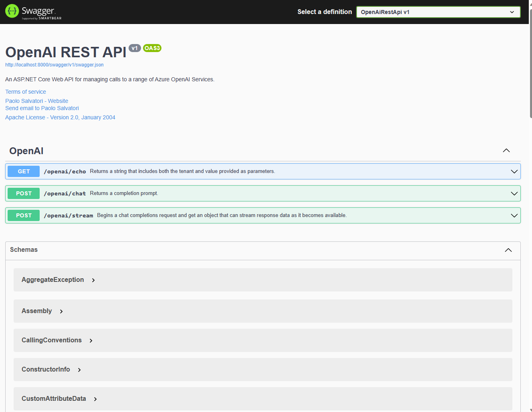This screenshot has height=412, width=532.
Task: Click the GET method badge for echo
Action: 24,171
